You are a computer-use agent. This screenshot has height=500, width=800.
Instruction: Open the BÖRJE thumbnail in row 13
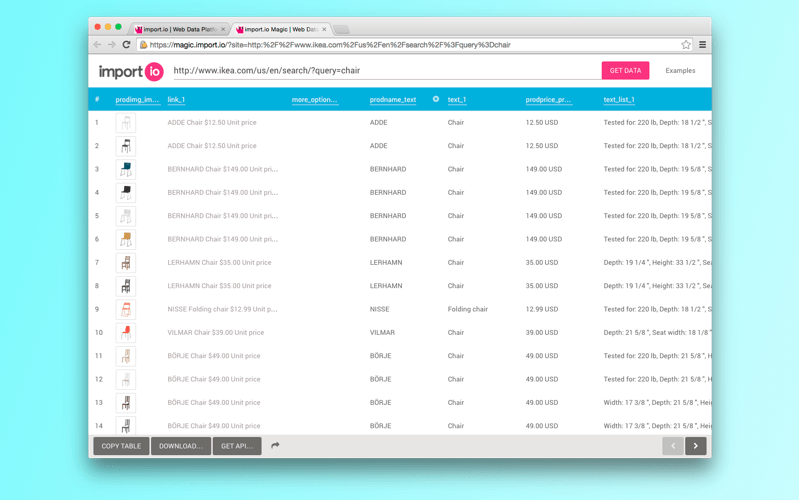point(126,403)
